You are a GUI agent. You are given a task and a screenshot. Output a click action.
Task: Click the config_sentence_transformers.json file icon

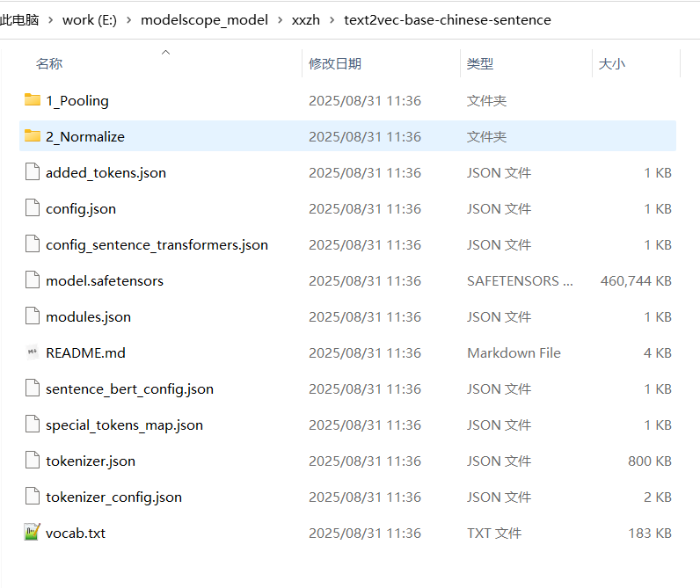pos(33,244)
